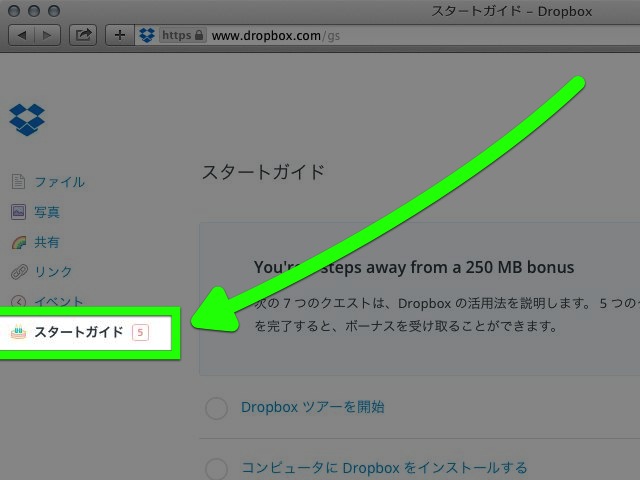Open the イベント sidebar link
Screen dimensions: 640x480
click(x=59, y=301)
